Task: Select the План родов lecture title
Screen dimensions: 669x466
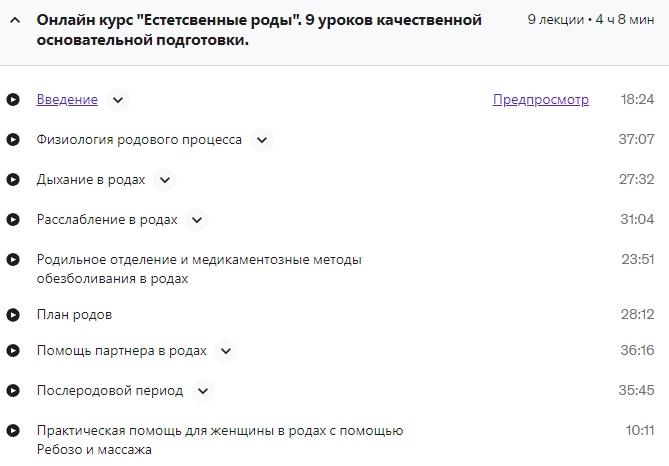Action: coord(74,315)
